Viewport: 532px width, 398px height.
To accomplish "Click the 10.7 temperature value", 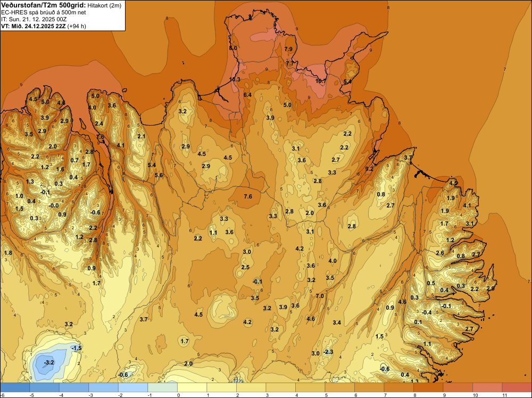I will pos(320,81).
